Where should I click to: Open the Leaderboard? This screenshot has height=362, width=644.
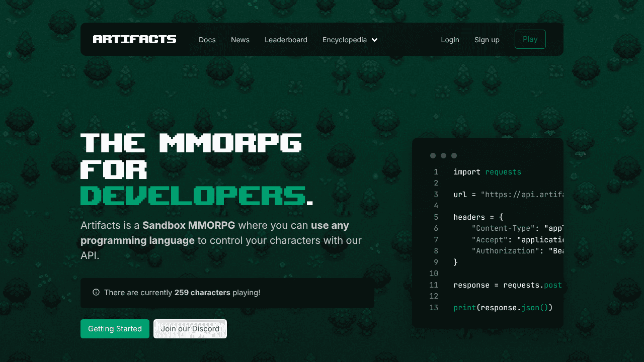286,40
